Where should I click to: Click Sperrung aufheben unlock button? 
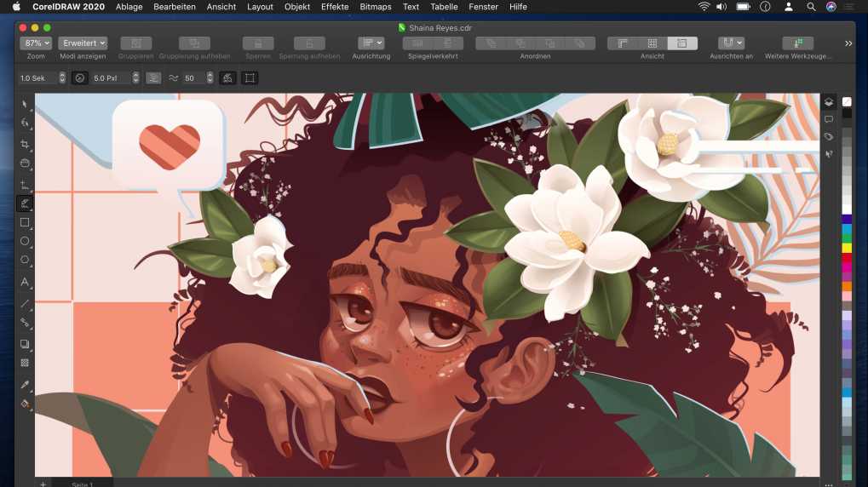click(309, 43)
